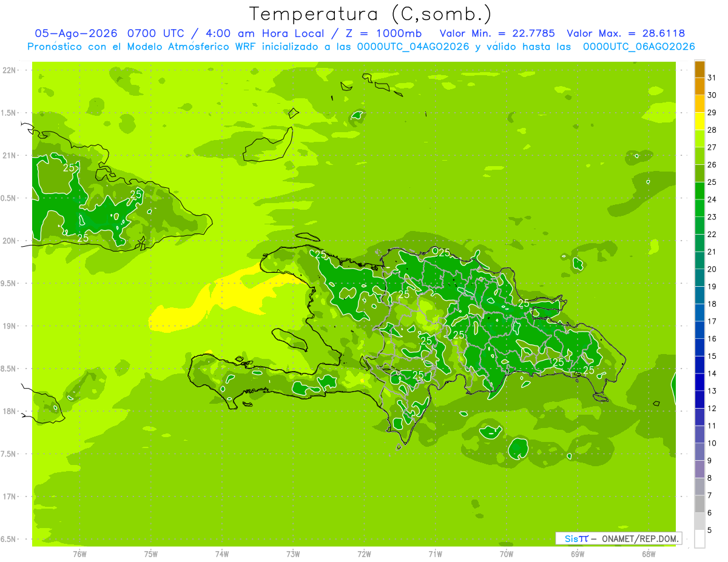Click the legend scale number "18"

712,304
